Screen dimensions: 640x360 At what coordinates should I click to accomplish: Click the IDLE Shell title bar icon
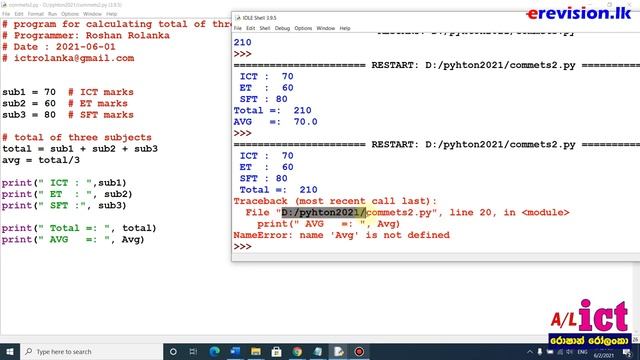point(238,18)
